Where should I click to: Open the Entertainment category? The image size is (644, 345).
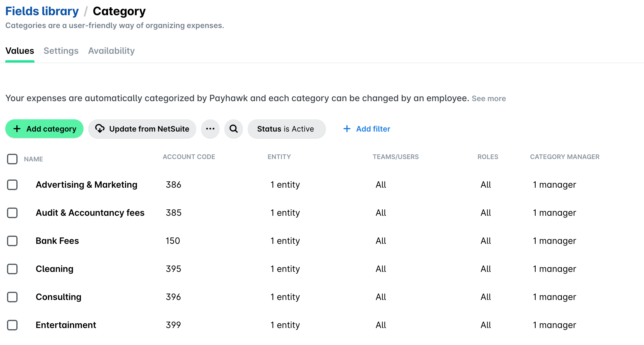pyautogui.click(x=66, y=325)
